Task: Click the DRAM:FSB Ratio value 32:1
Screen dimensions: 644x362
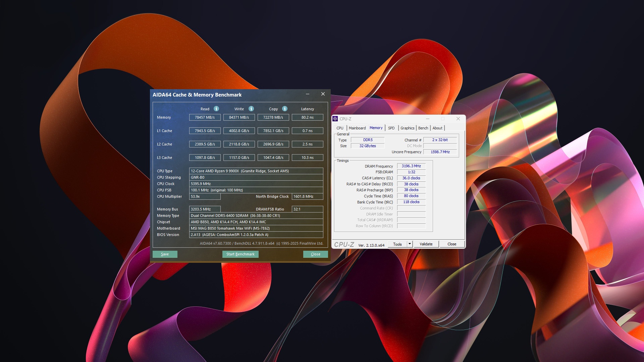Action: tap(308, 209)
